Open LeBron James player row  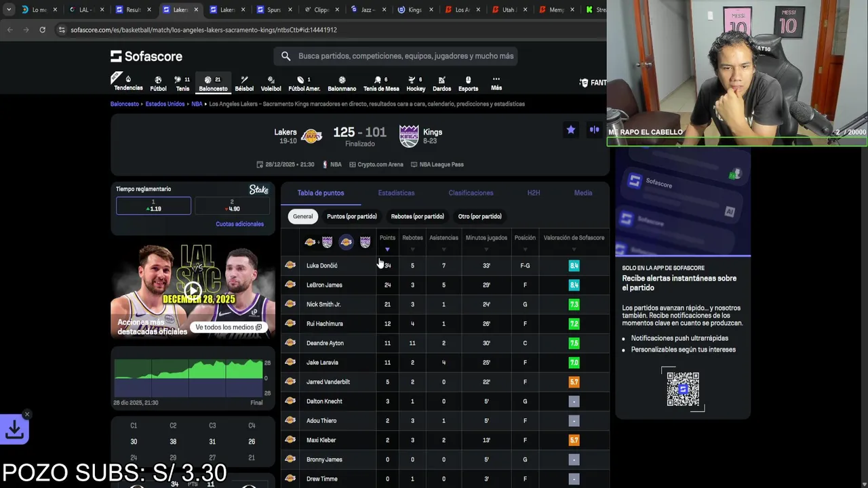pyautogui.click(x=445, y=285)
